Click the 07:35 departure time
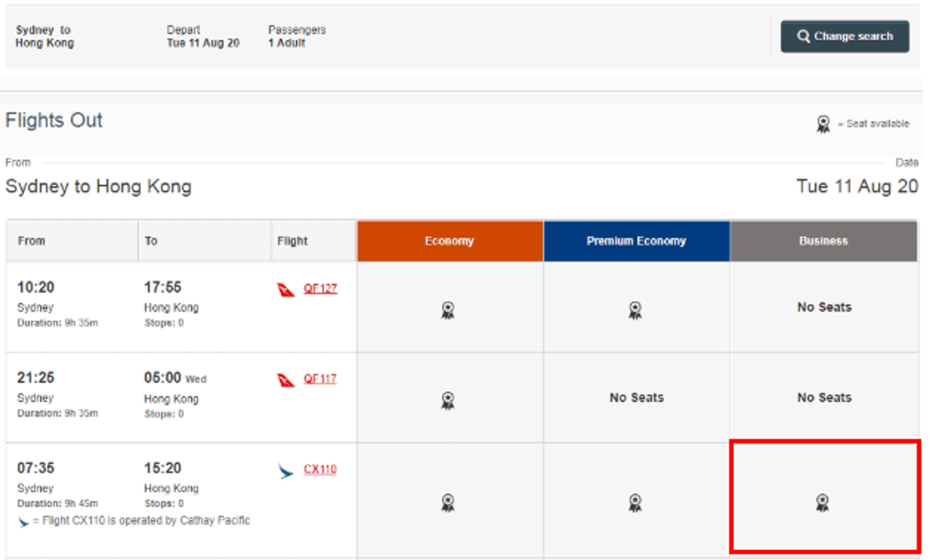Image resolution: width=930 pixels, height=560 pixels. [x=36, y=468]
